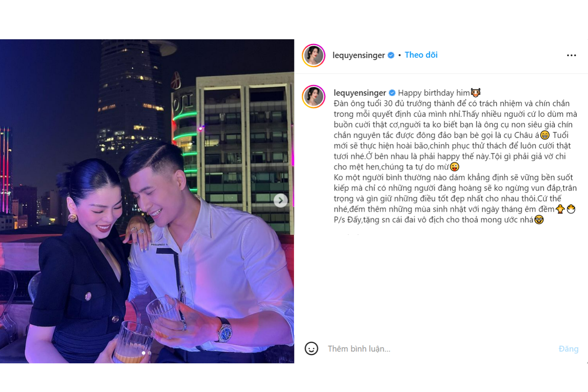Click chick emoji after "ngày tháng êm đềm"
This screenshot has width=588, height=392.
[x=561, y=209]
